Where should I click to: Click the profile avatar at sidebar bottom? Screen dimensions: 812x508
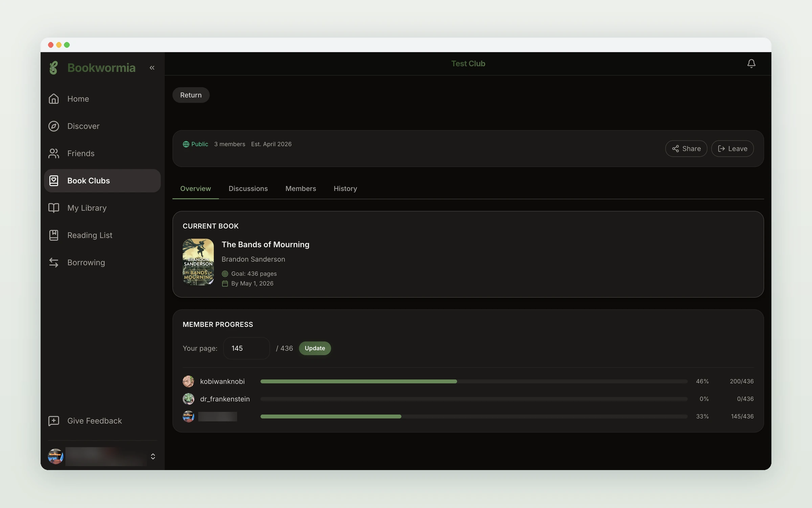[55, 456]
